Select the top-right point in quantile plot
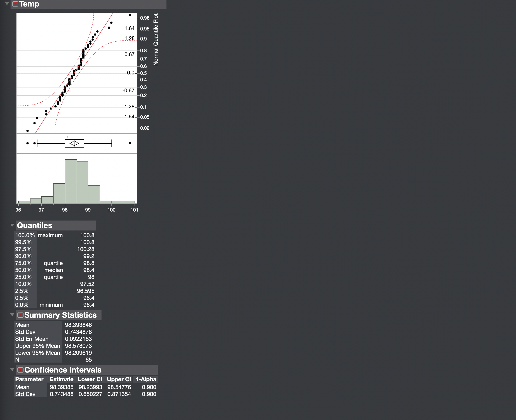 click(x=130, y=15)
